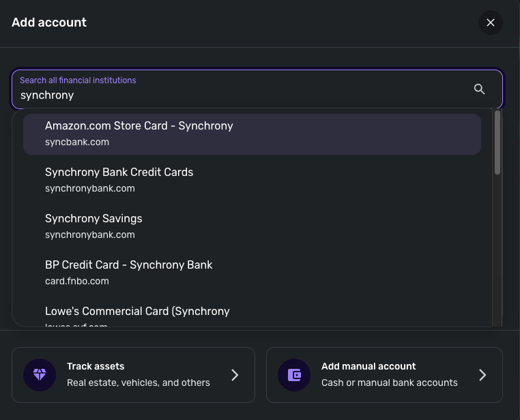Click the Add manual account label
This screenshot has height=420, width=520.
click(x=369, y=366)
